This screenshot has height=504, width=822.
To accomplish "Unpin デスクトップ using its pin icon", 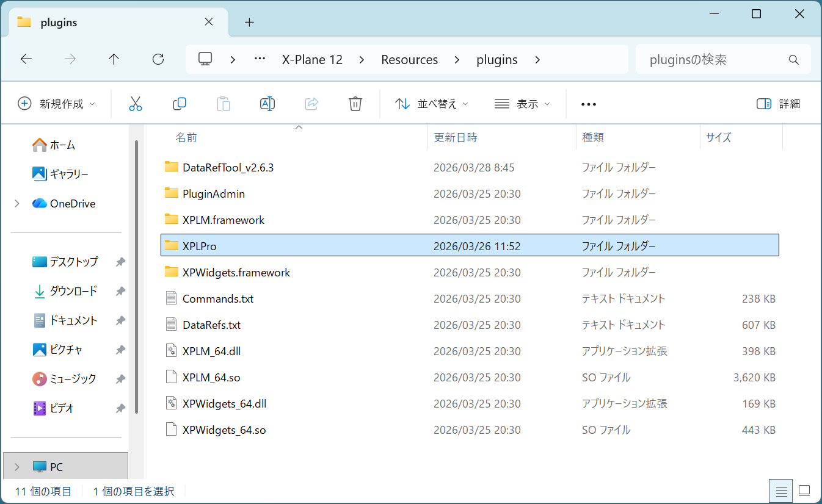I will coord(120,262).
